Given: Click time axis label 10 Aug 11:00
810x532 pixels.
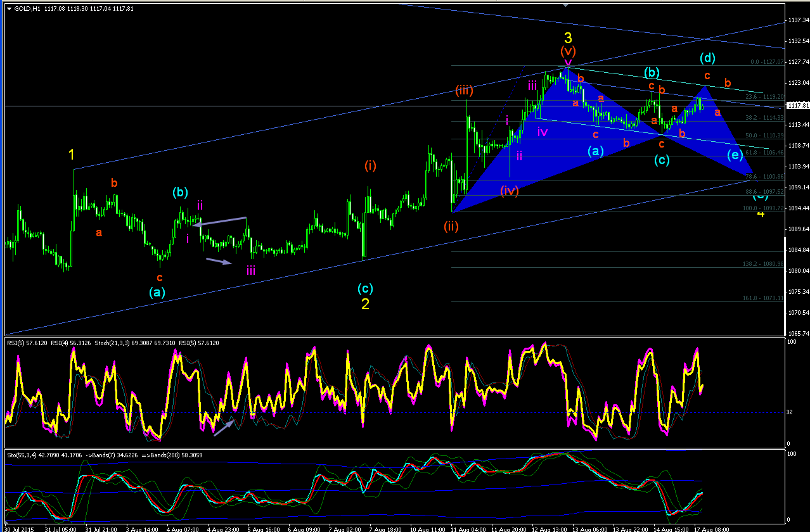Looking at the screenshot, I should point(427,528).
